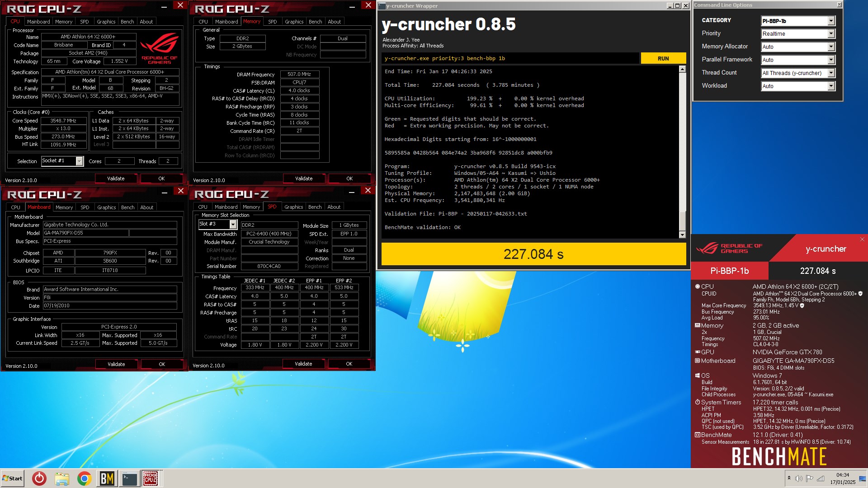868x488 pixels.
Task: Click the Motherboard icon in BenchMate panel
Action: (698, 361)
